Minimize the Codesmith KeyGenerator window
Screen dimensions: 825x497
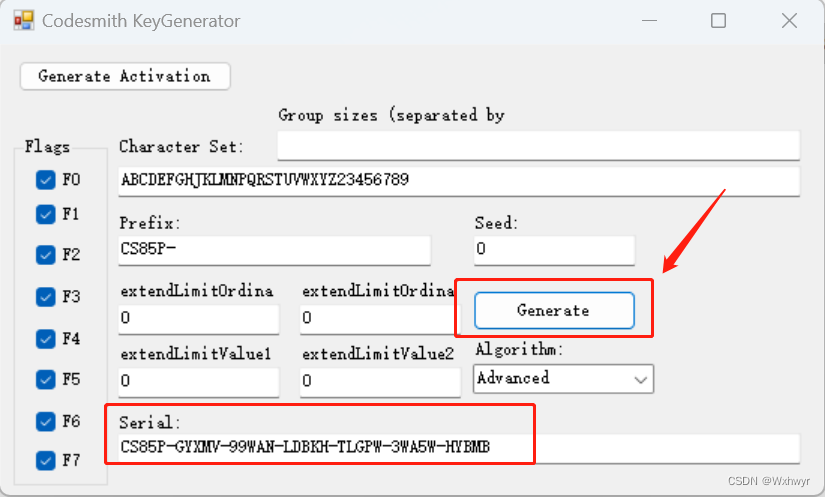point(649,21)
